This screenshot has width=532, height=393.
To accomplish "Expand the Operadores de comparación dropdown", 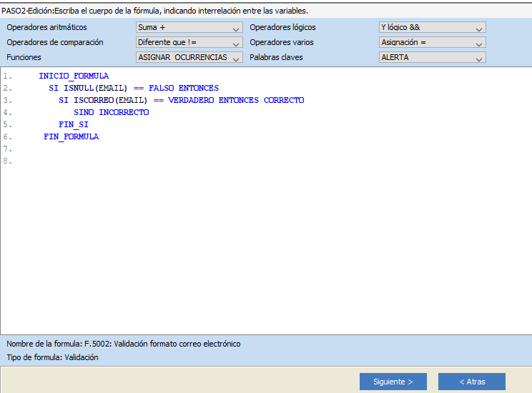I will (189, 43).
